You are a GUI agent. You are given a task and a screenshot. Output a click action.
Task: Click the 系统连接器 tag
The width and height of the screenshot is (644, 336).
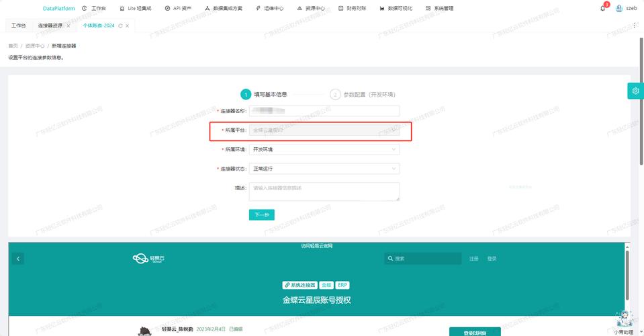[x=300, y=285]
